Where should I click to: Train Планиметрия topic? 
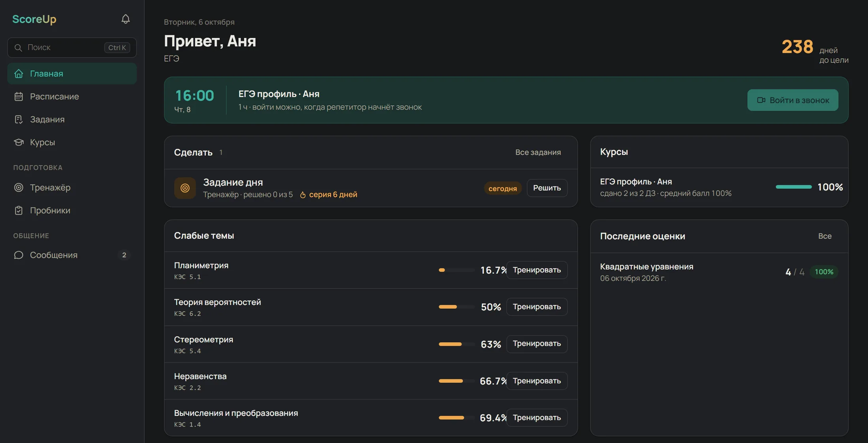click(x=537, y=270)
